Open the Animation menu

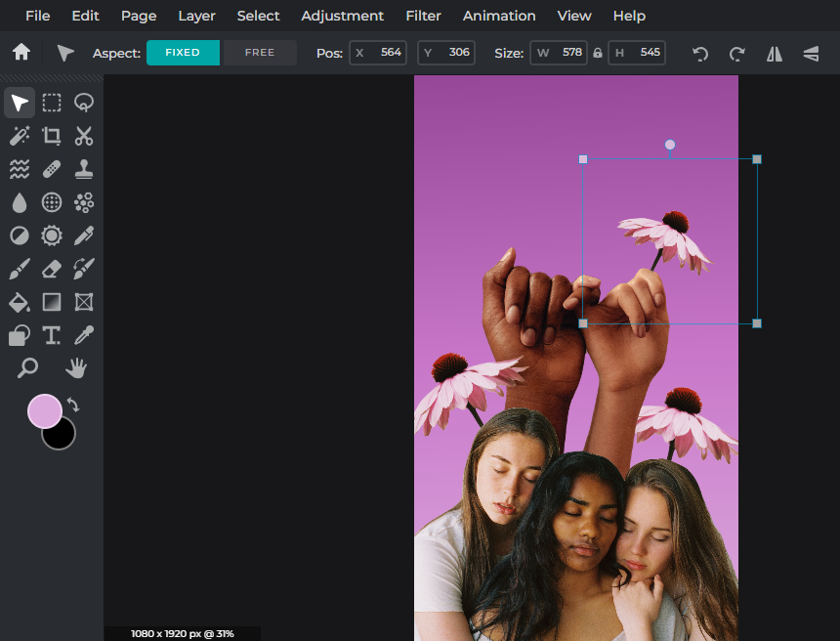coord(499,16)
